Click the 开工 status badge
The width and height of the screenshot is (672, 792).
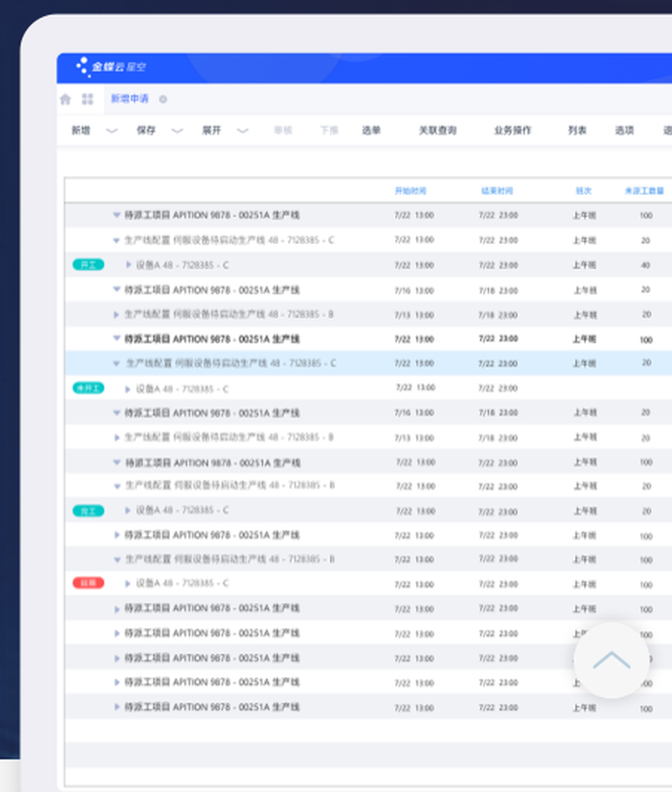tap(87, 265)
